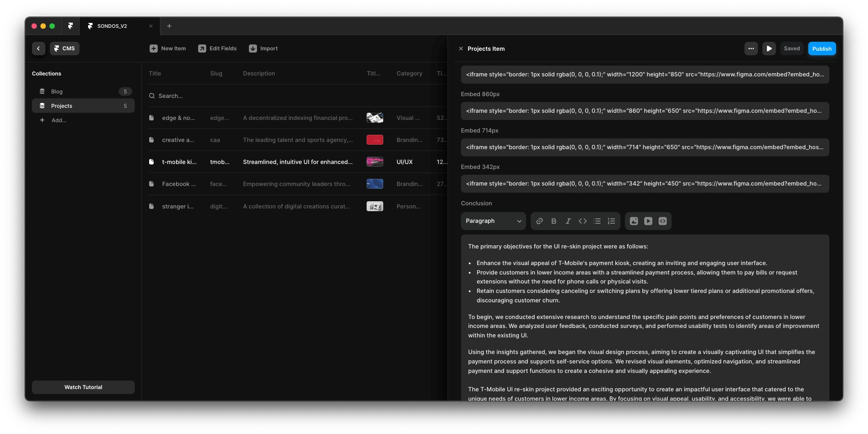The height and width of the screenshot is (434, 868).
Task: Click the document icon of edge & no... row
Action: [151, 118]
